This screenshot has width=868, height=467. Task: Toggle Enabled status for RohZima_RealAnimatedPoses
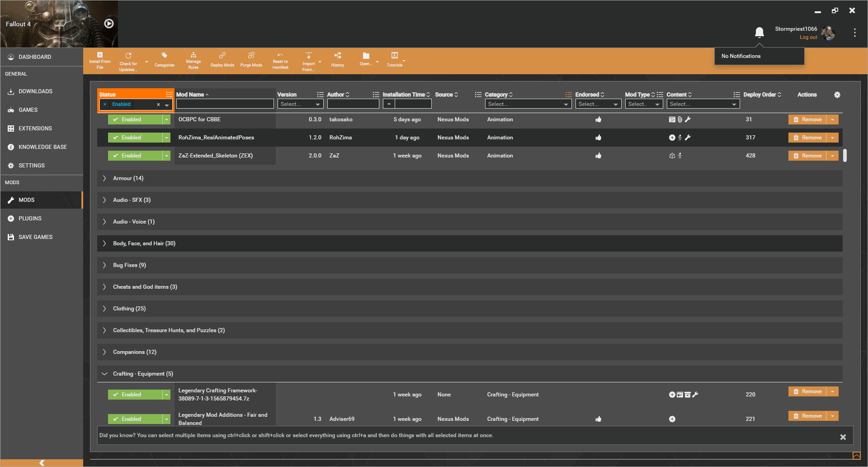point(135,138)
